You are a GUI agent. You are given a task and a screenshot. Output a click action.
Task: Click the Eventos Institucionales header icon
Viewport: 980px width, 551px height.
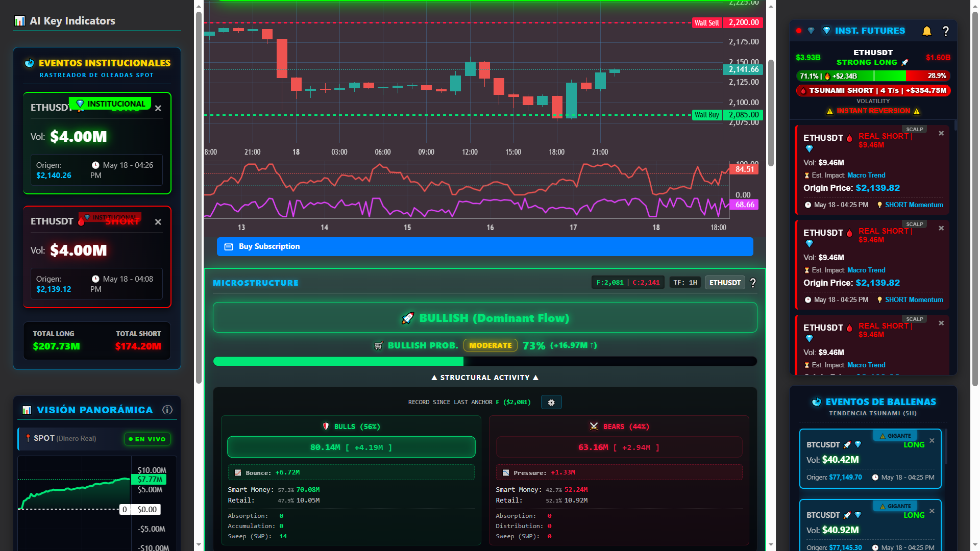[x=29, y=63]
